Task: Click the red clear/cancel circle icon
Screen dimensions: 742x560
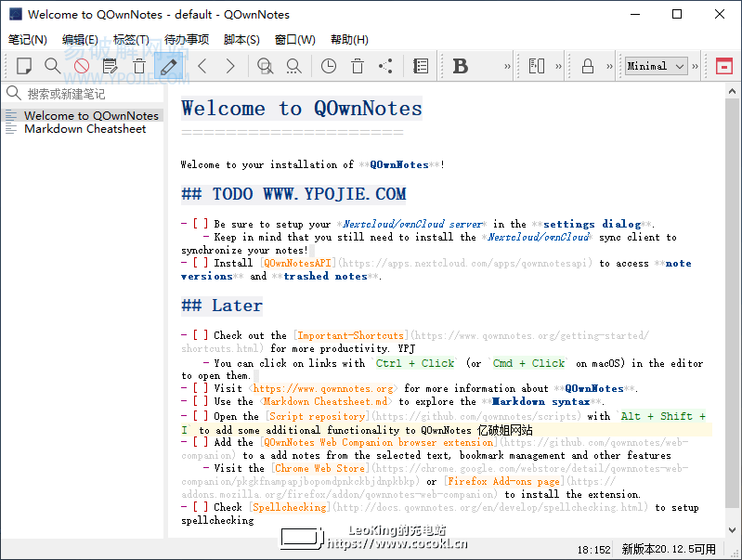Action: tap(82, 66)
